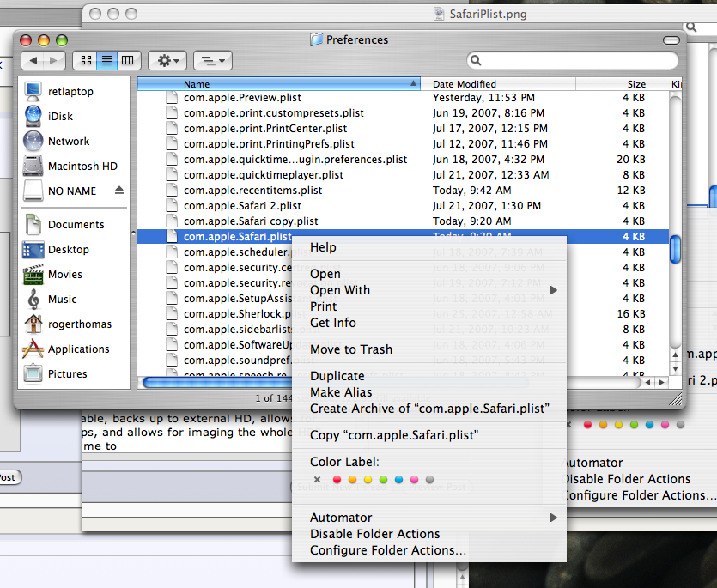Apply the yellow color label
Screen dimensions: 717x588
(368, 480)
